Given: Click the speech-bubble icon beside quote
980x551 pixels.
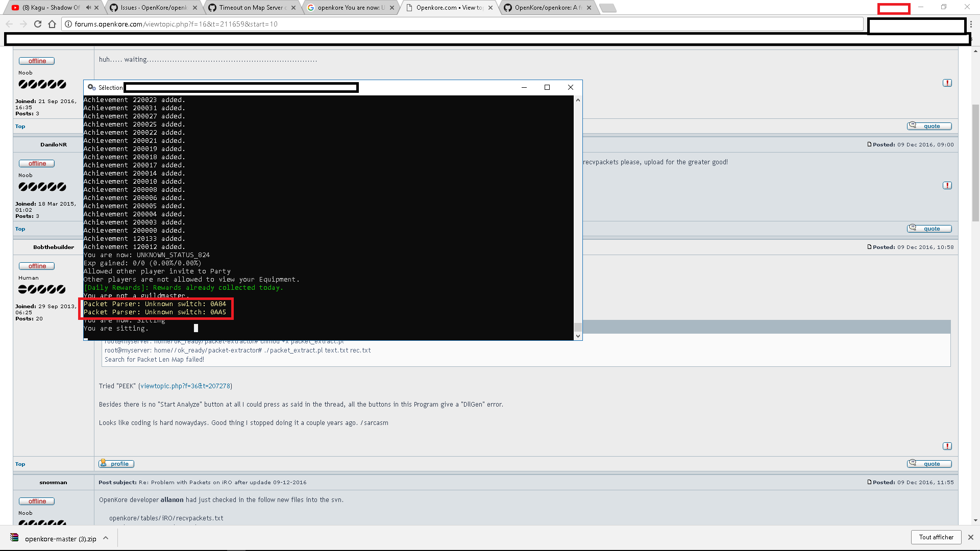Looking at the screenshot, I should point(912,463).
